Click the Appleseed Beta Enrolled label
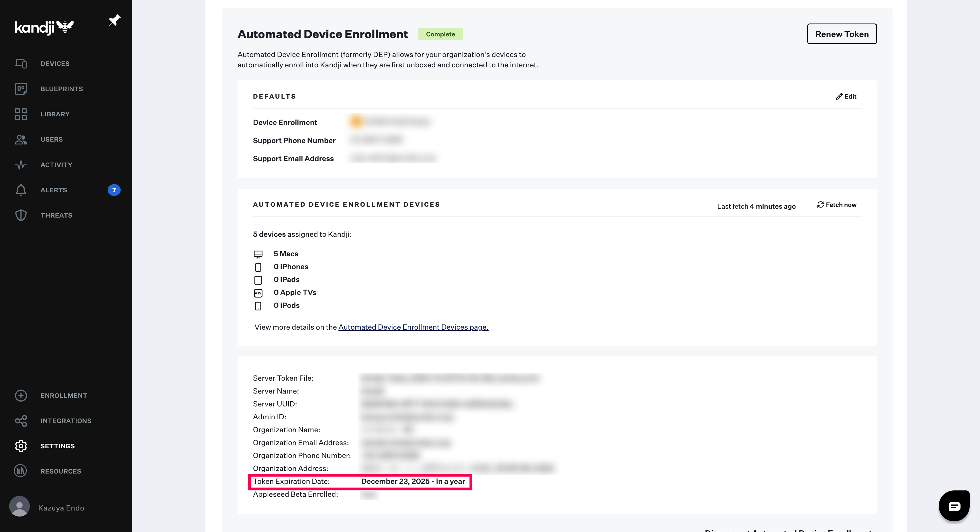 tap(295, 494)
